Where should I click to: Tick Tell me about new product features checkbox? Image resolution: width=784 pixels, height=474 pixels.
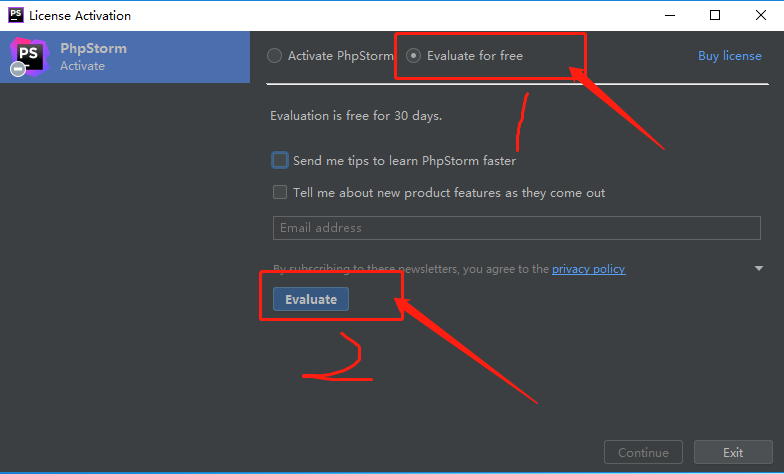280,192
